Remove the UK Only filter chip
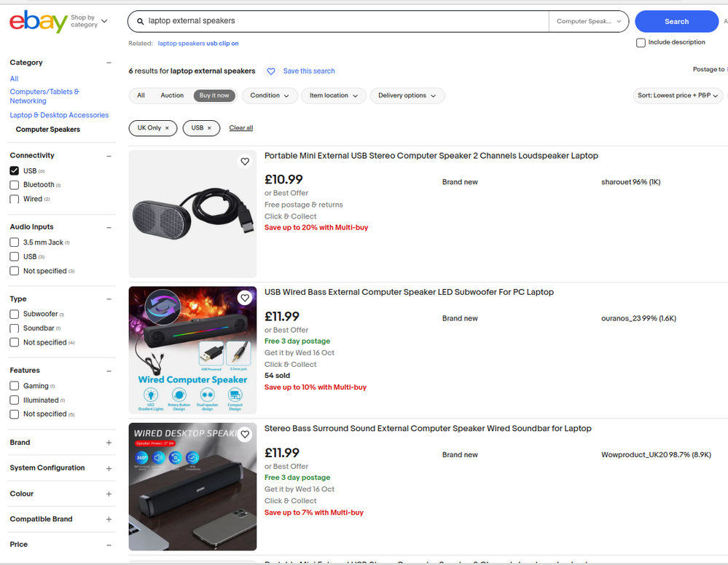The image size is (728, 565). coord(165,127)
